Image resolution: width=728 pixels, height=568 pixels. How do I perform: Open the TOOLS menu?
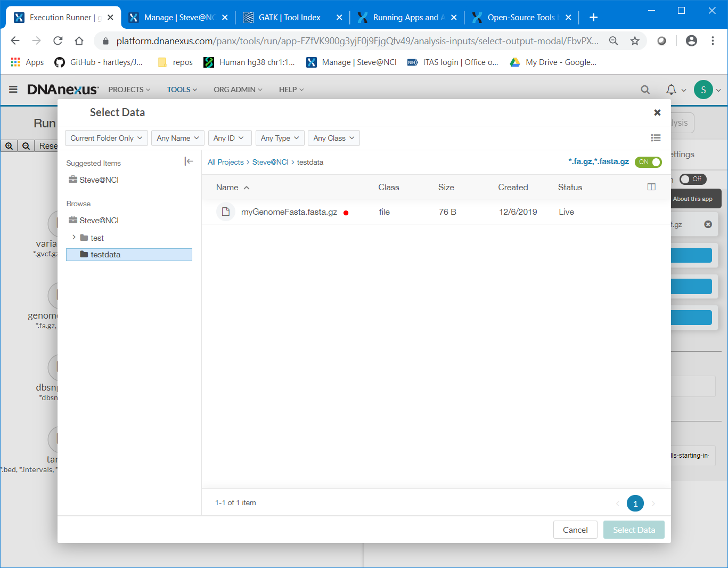[182, 90]
